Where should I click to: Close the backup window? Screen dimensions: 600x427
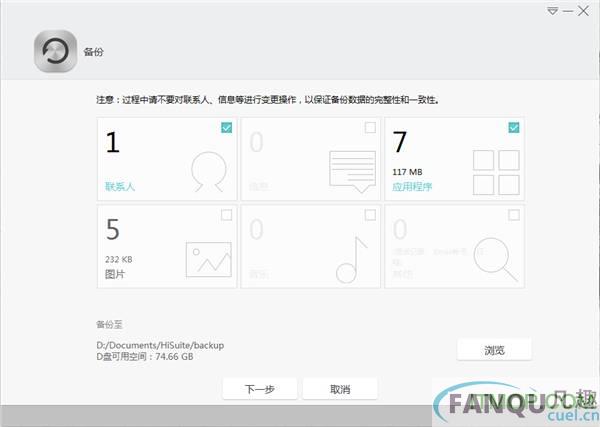pos(583,11)
